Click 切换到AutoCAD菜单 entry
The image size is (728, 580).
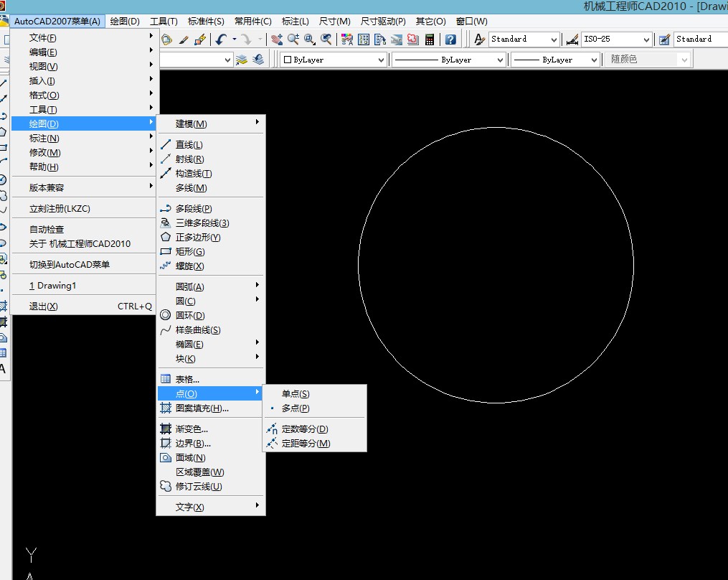tap(84, 264)
